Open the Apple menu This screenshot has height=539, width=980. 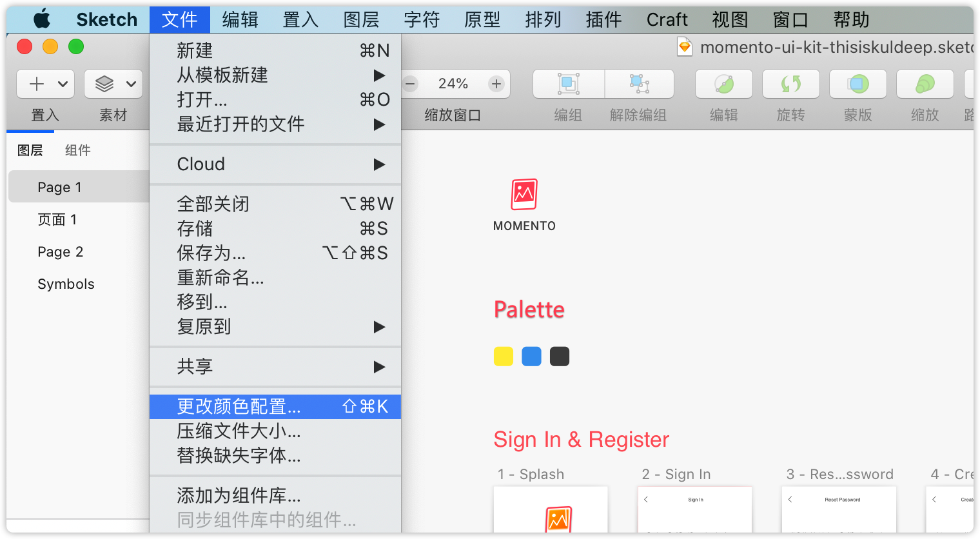coord(42,19)
